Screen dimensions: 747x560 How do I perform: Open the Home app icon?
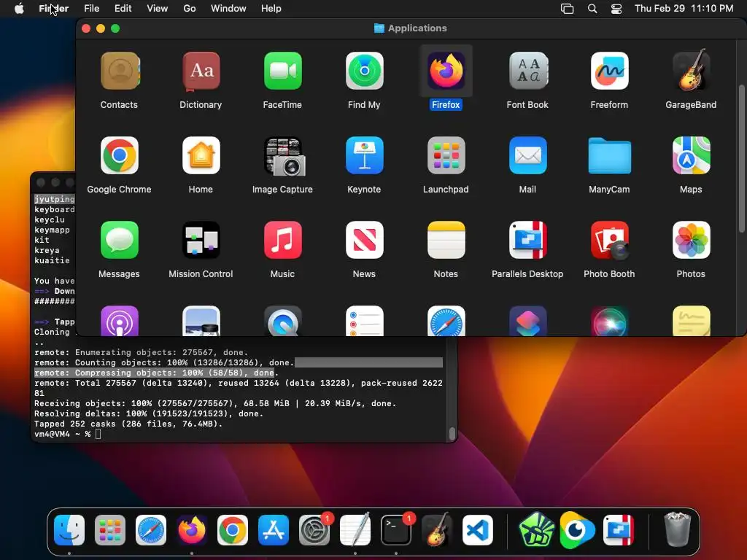point(201,156)
